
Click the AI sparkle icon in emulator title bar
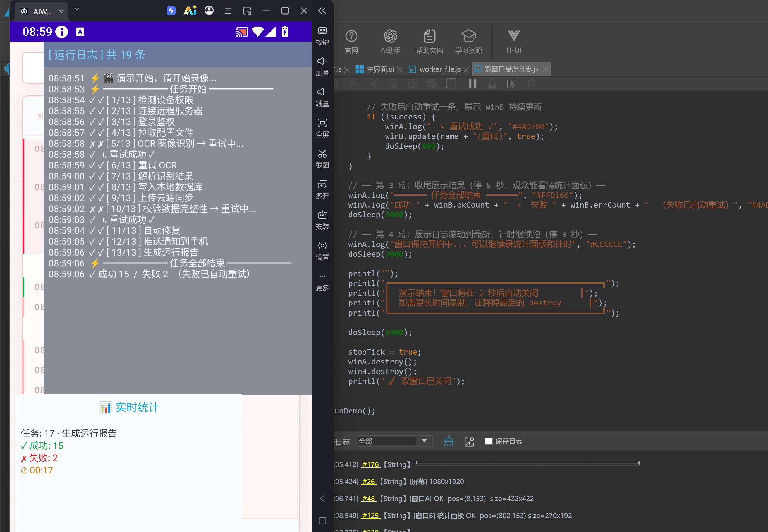pyautogui.click(x=190, y=10)
